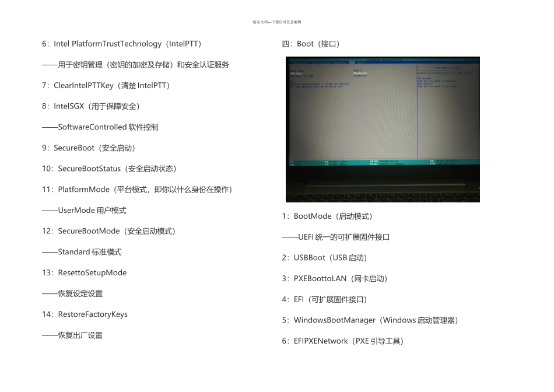The width and height of the screenshot is (554, 392).
Task: Click line '14：RestoreFactoryKeys'
Action: (85, 314)
